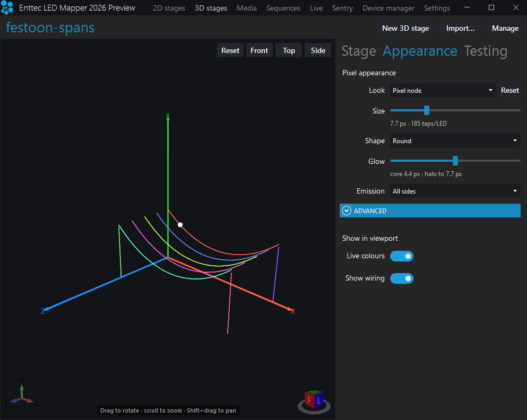This screenshot has width=527, height=420.
Task: Click the red X axis label
Action: click(293, 311)
